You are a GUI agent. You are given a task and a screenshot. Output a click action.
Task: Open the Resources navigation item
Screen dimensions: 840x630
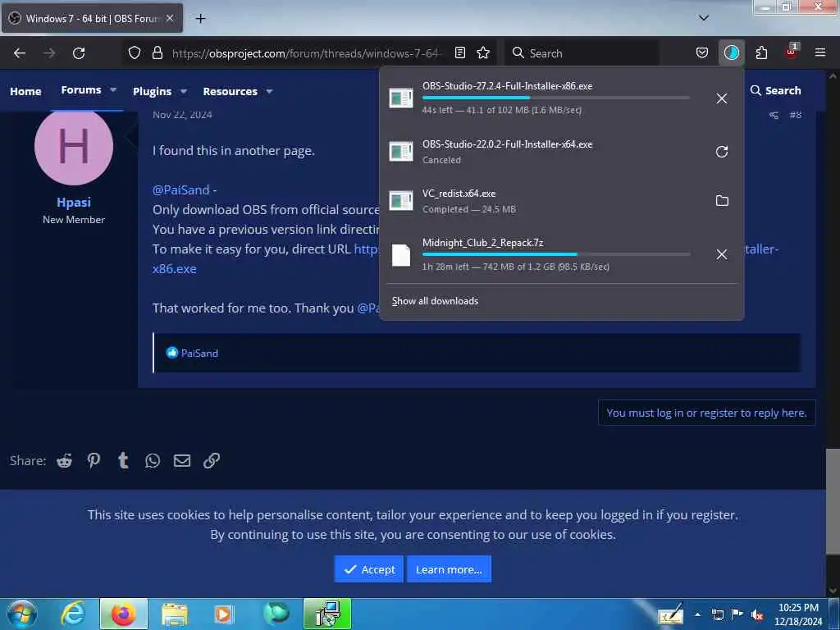point(231,91)
